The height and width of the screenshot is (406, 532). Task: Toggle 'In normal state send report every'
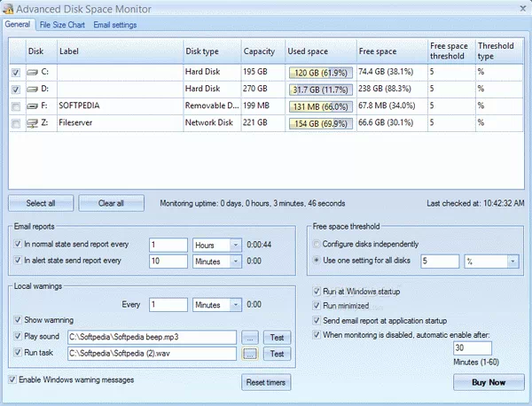click(x=18, y=244)
